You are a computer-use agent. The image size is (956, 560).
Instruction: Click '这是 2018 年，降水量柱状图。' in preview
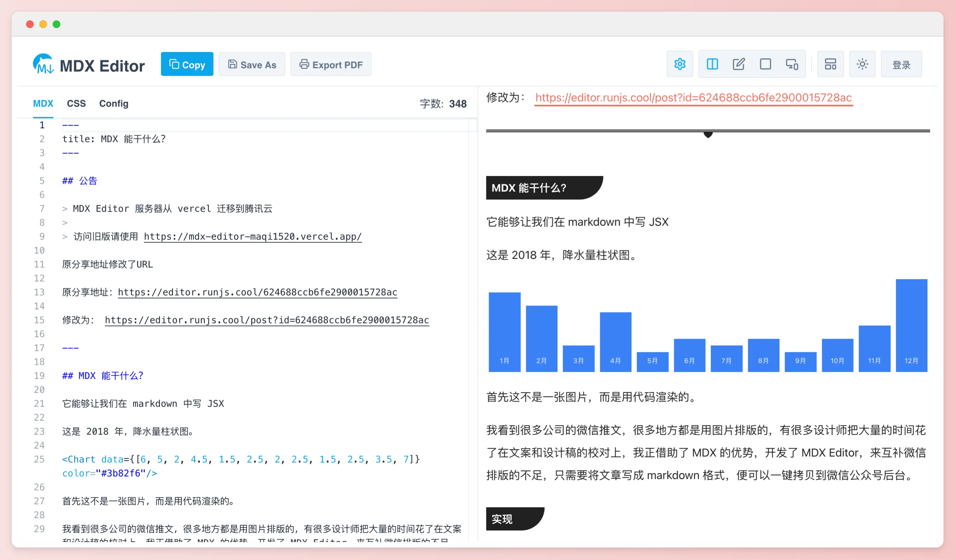pyautogui.click(x=563, y=255)
